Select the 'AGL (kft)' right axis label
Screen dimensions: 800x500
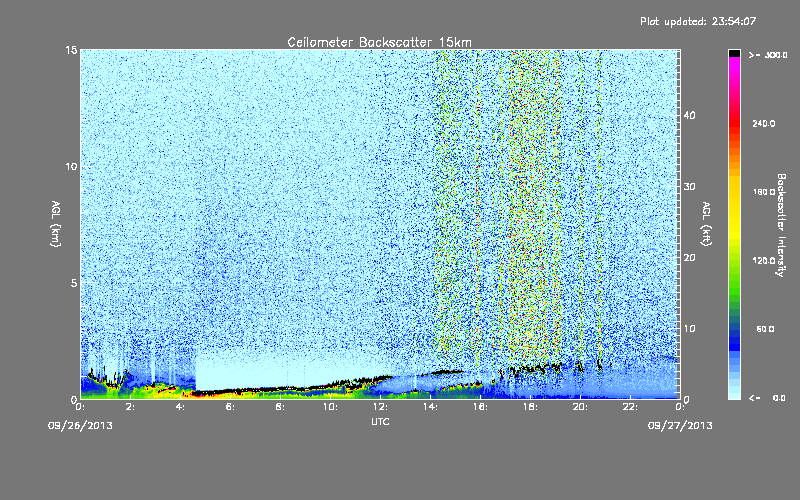706,223
